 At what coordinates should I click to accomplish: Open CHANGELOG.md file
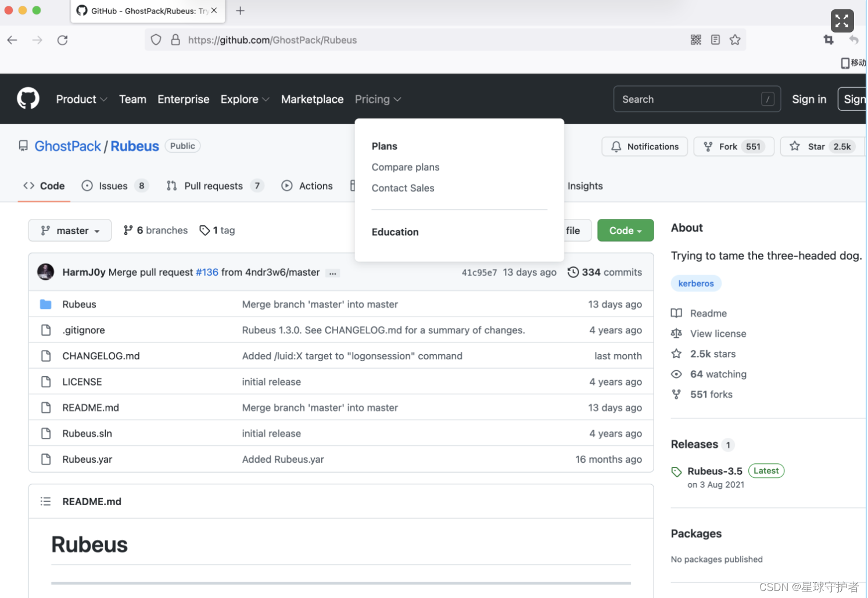click(x=101, y=356)
